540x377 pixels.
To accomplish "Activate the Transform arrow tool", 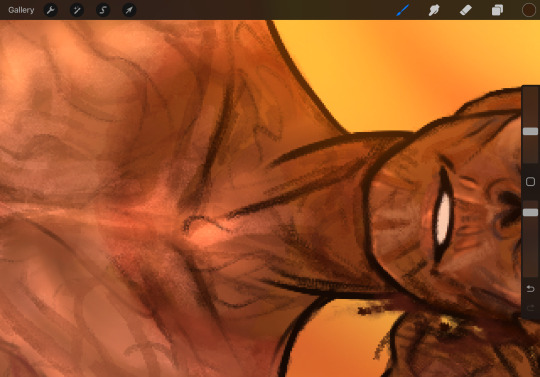I will tap(129, 10).
